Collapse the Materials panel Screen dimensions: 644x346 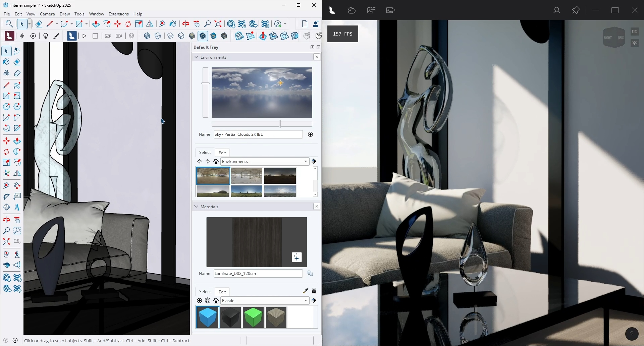pos(197,207)
